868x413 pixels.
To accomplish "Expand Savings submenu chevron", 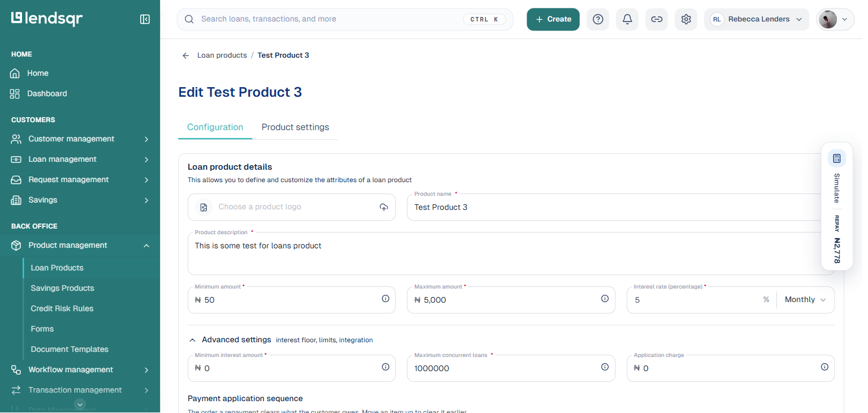I will [146, 200].
